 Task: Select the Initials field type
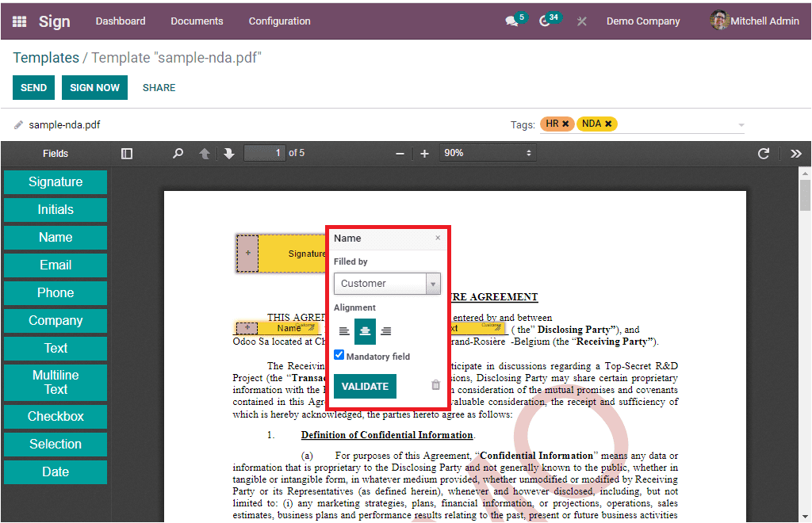pyautogui.click(x=56, y=209)
